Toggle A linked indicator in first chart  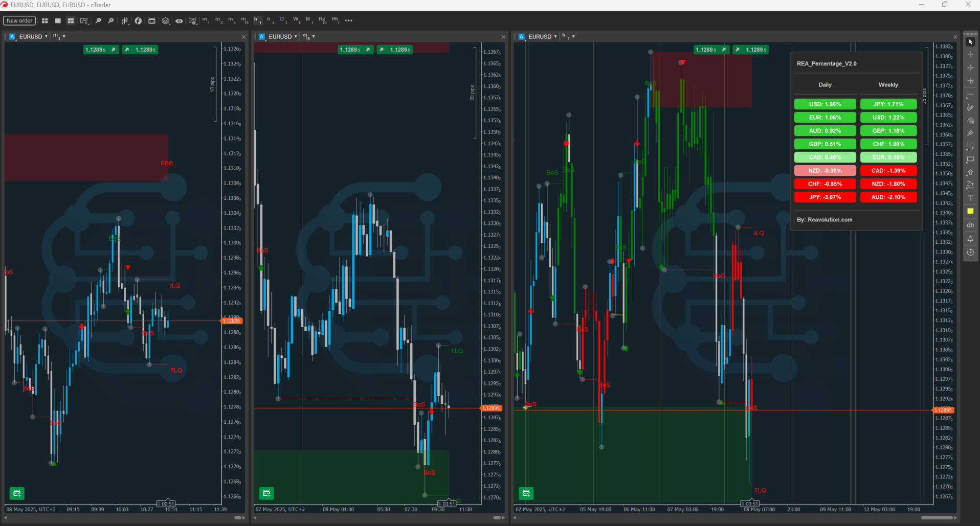(13, 37)
